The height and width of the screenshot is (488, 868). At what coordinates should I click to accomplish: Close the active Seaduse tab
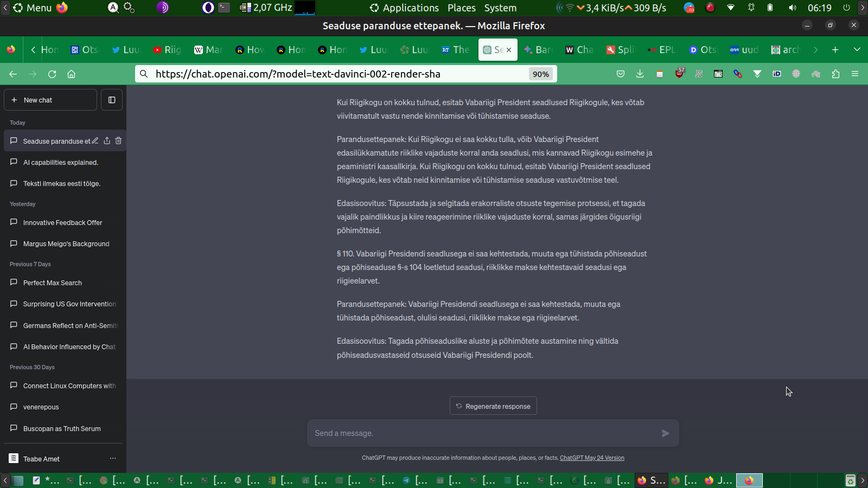509,50
